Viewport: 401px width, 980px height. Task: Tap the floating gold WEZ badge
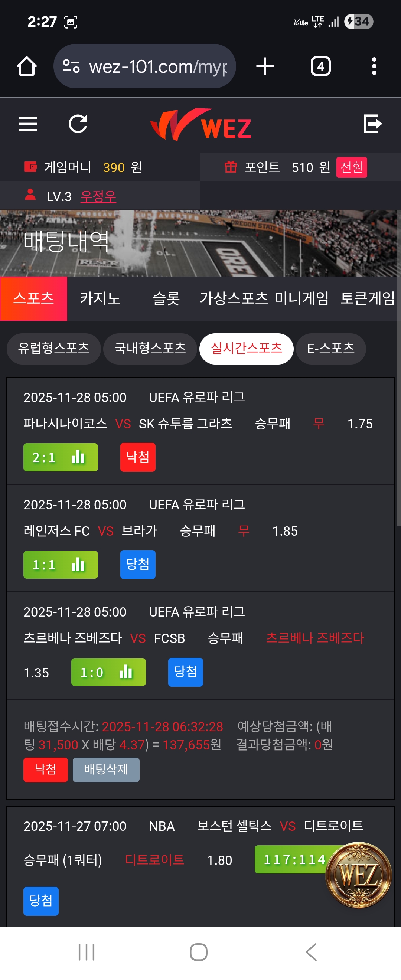pyautogui.click(x=358, y=875)
